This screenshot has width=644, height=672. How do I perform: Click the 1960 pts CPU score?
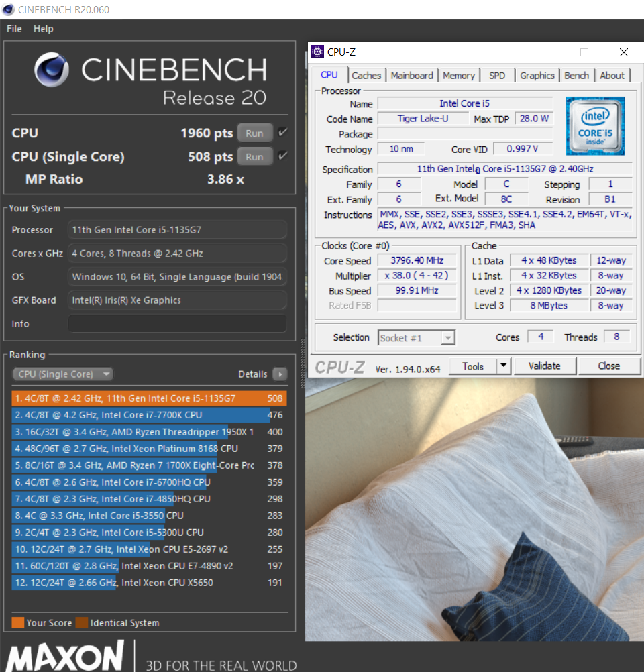coord(207,133)
